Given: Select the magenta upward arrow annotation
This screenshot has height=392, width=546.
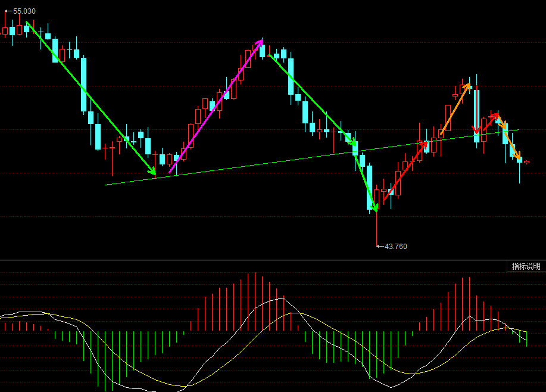Looking at the screenshot, I should 215,107.
